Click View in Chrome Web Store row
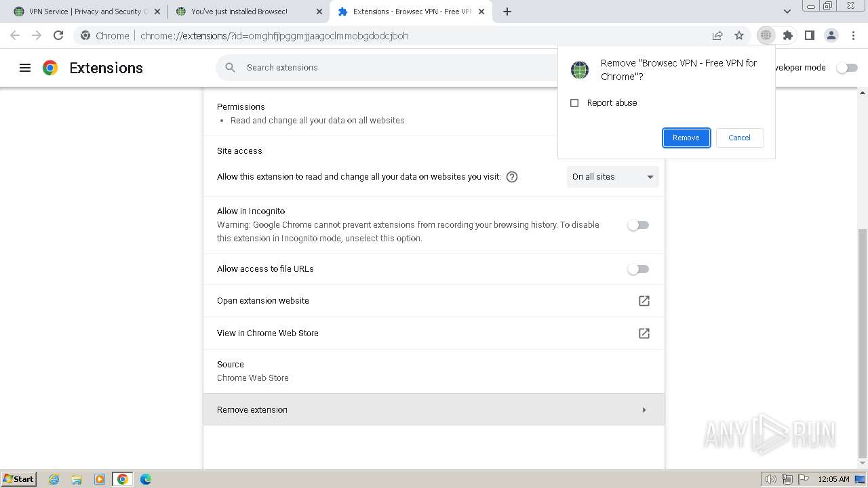Screen dimensions: 868x488 (434, 333)
